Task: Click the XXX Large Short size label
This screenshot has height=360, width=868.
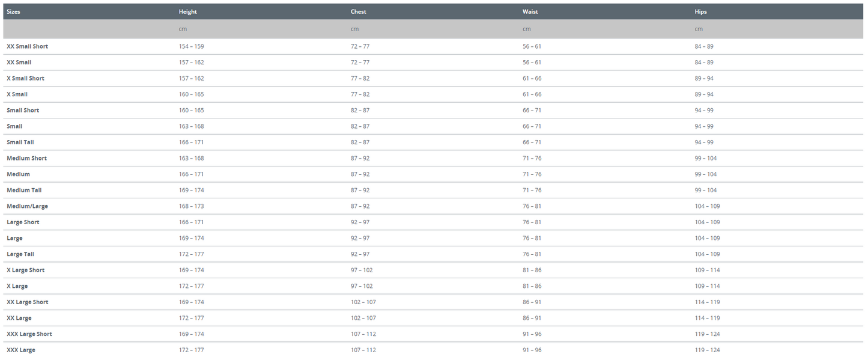Action: click(x=29, y=334)
